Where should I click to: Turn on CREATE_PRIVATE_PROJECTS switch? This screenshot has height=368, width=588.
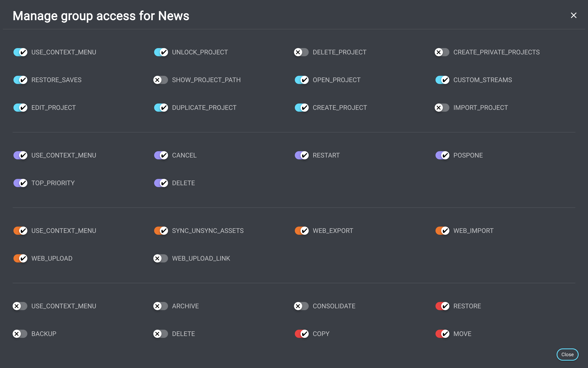pos(442,52)
